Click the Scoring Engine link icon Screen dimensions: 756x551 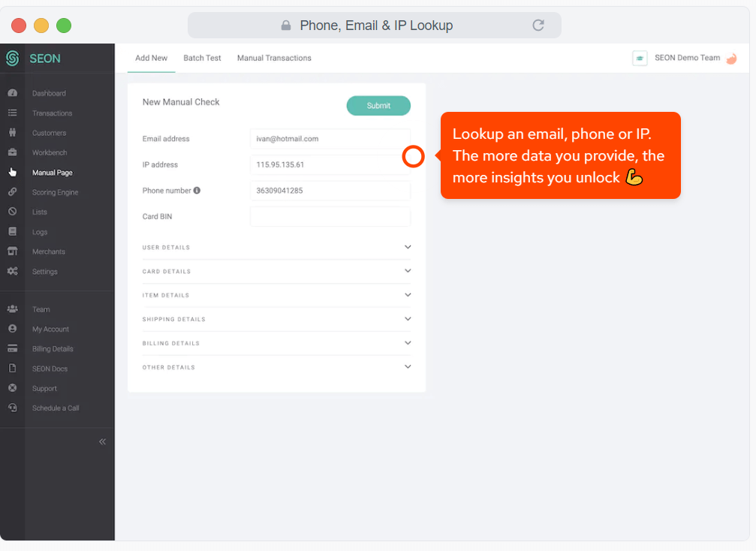pyautogui.click(x=13, y=192)
